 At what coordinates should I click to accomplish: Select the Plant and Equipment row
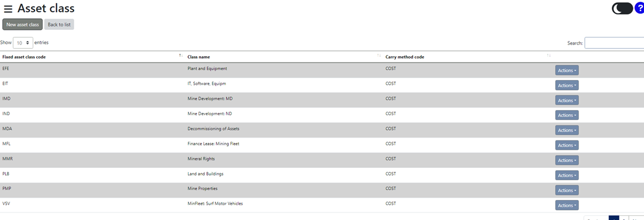322,70
